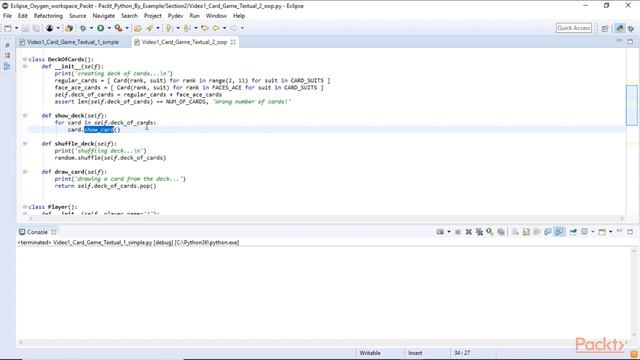Click the highlighted show_card text in editor

pyautogui.click(x=99, y=130)
